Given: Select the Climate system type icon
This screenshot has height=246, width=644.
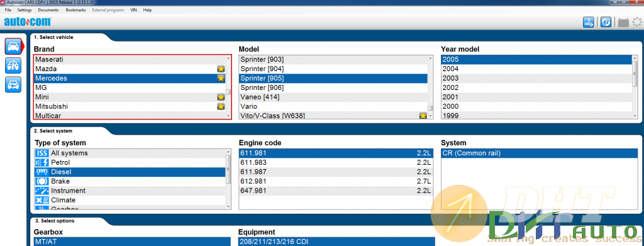Looking at the screenshot, I should click(x=42, y=200).
